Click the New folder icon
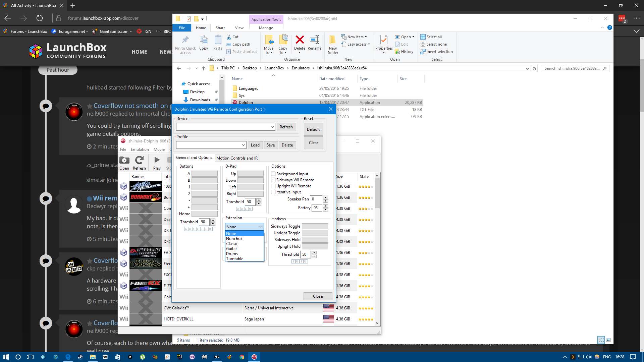Screen dimensions: 644x362 click(332, 40)
